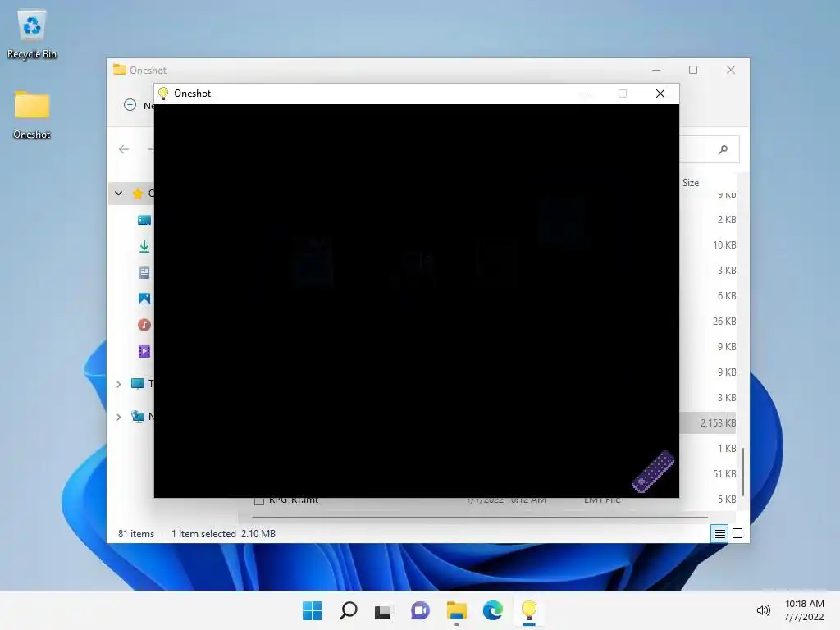Sort files by the Size column

[x=691, y=183]
